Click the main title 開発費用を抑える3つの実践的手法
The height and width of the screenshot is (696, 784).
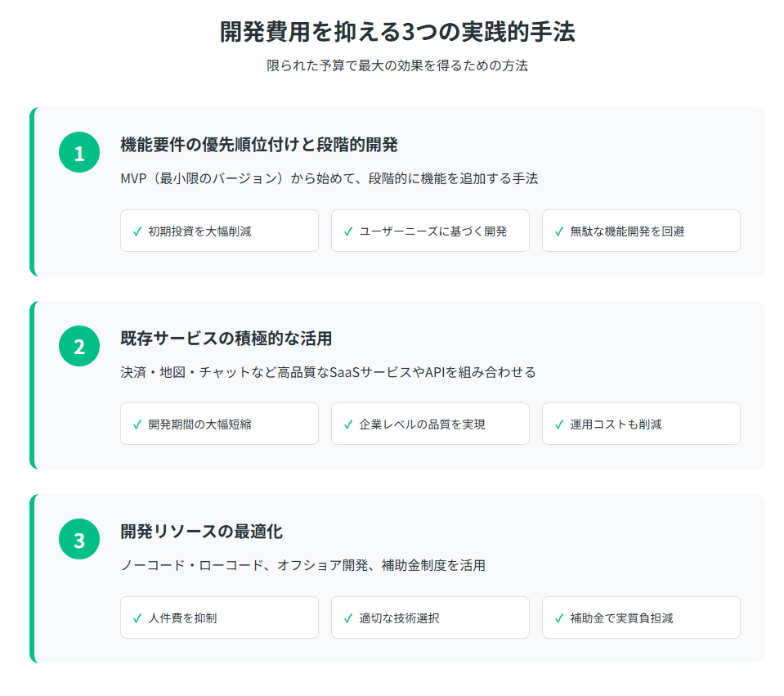pyautogui.click(x=397, y=32)
